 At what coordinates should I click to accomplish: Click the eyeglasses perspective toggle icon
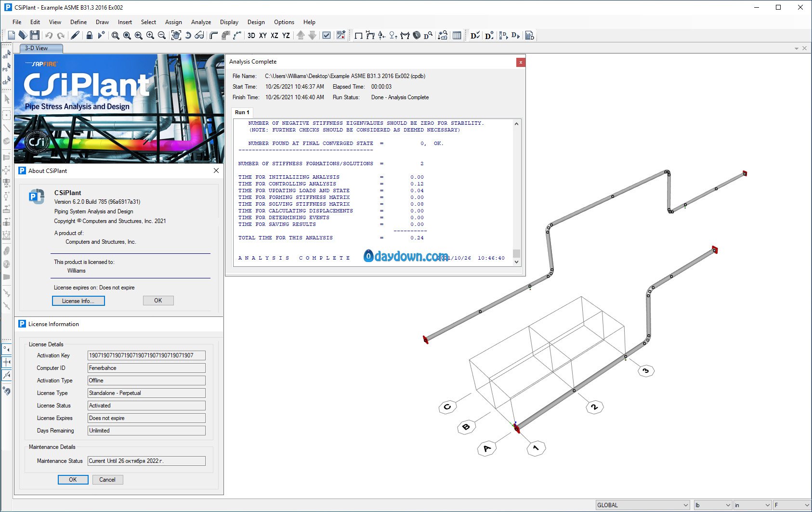pos(199,35)
